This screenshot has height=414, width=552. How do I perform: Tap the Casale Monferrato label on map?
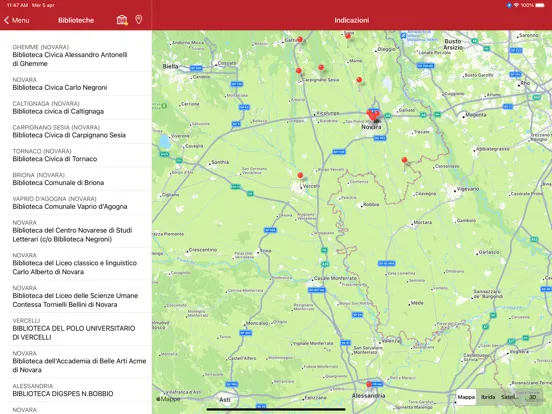335,278
